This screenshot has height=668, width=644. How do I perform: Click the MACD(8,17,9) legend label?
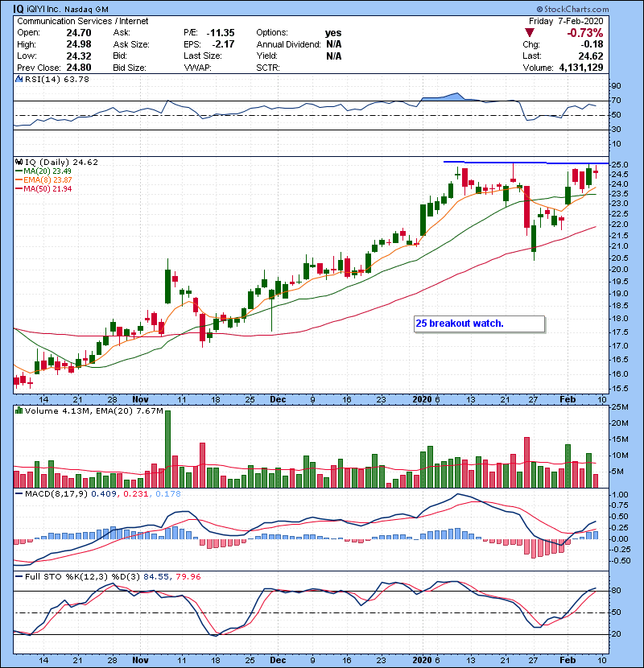[x=56, y=494]
